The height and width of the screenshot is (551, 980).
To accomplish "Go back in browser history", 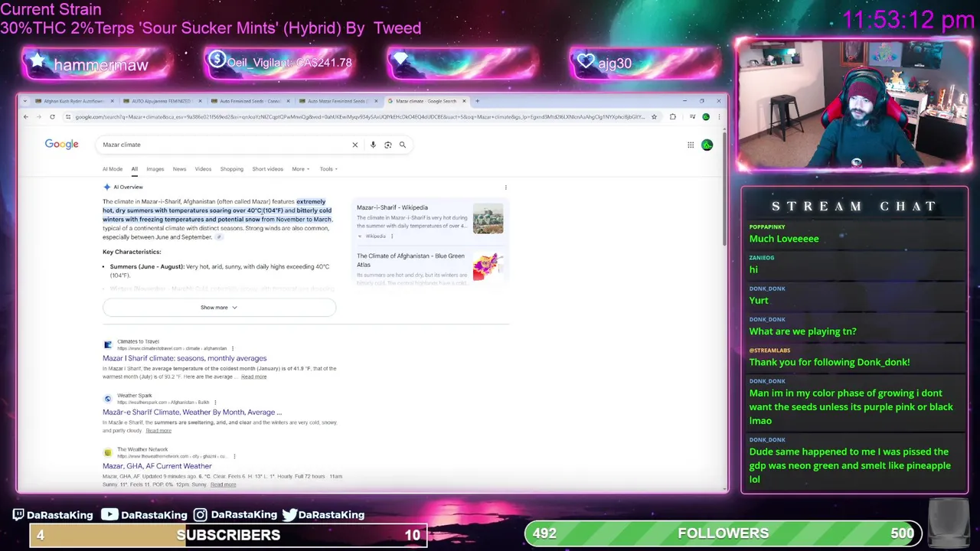I will pyautogui.click(x=25, y=117).
